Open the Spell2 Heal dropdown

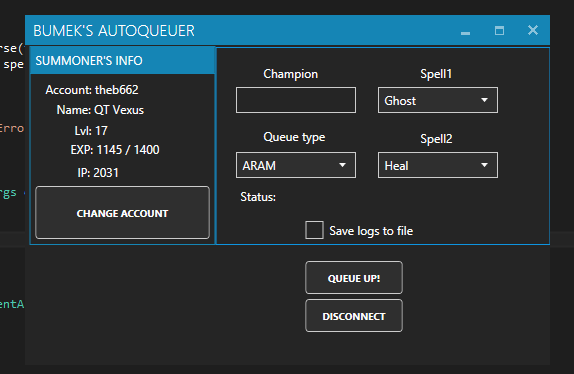437,165
